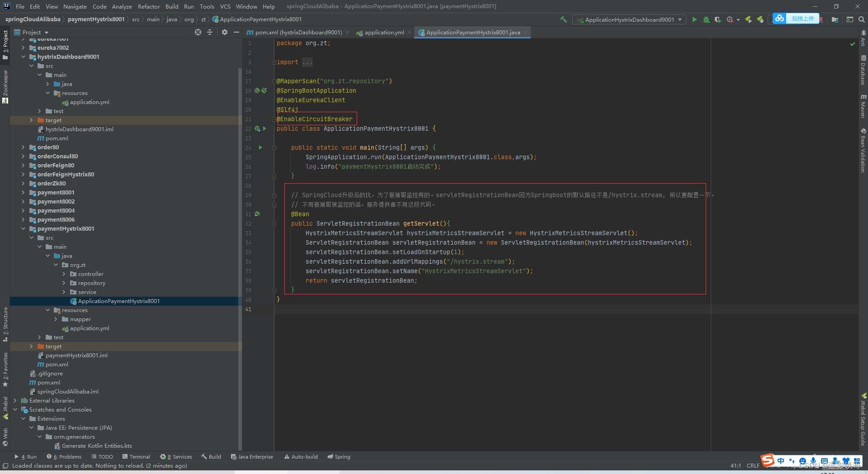Open the Terminal tool window

(137, 457)
